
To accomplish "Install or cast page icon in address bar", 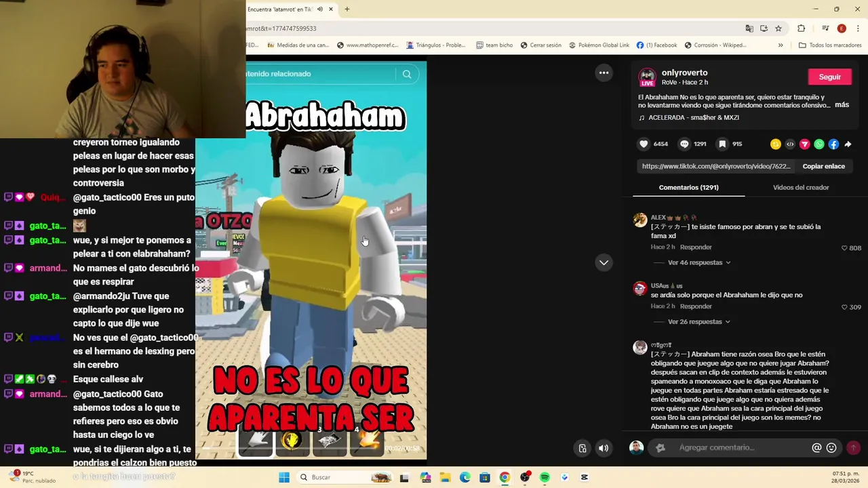I will [x=764, y=28].
